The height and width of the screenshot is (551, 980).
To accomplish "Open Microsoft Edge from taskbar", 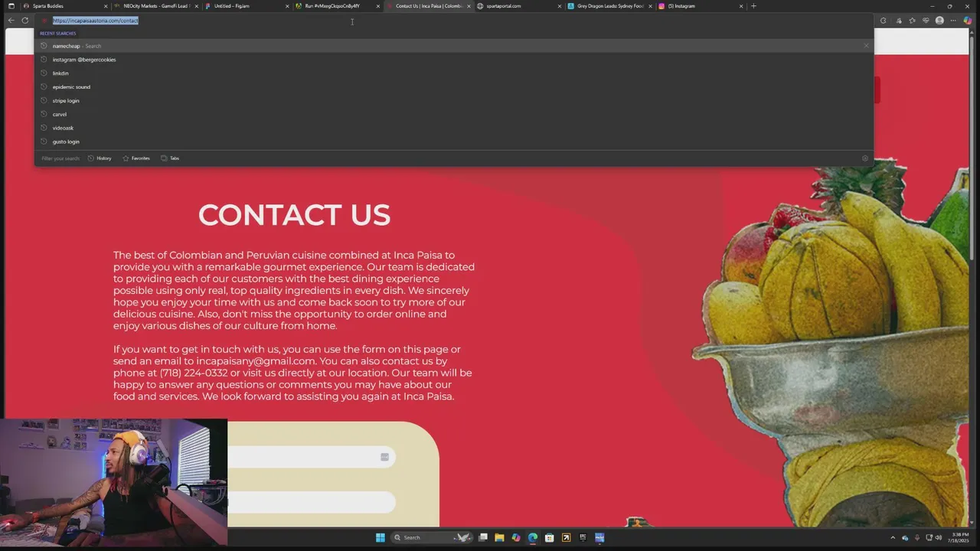I will pyautogui.click(x=533, y=537).
